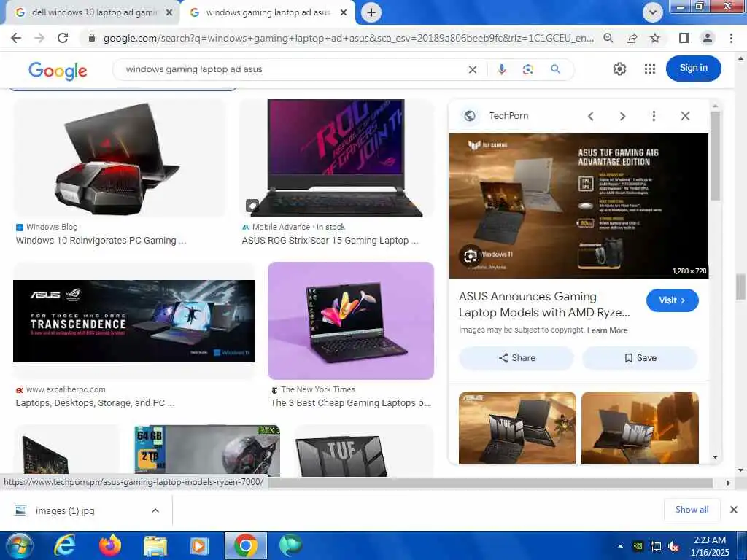The image size is (747, 560).
Task: Click 'Laptops, Desktops, Storage, and PC' caption
Action: point(95,403)
